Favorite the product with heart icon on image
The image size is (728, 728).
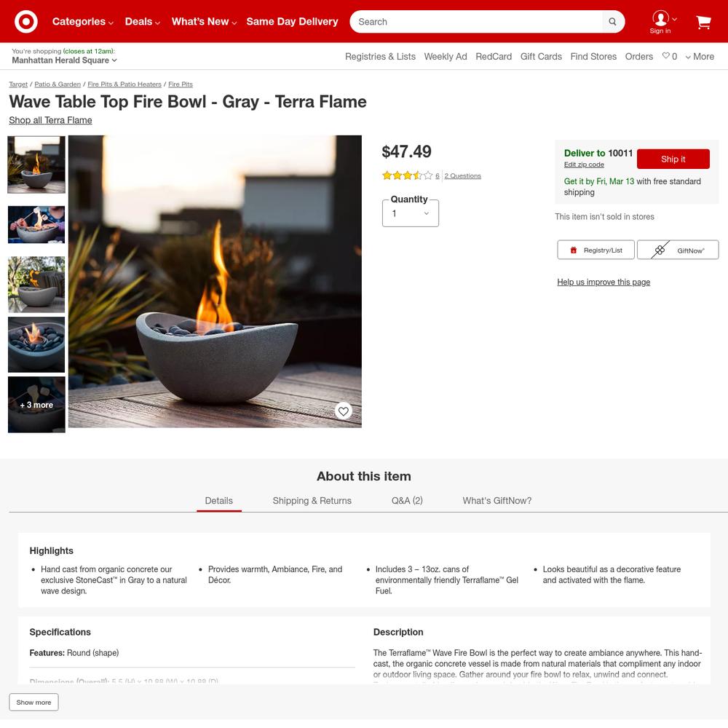pyautogui.click(x=343, y=411)
